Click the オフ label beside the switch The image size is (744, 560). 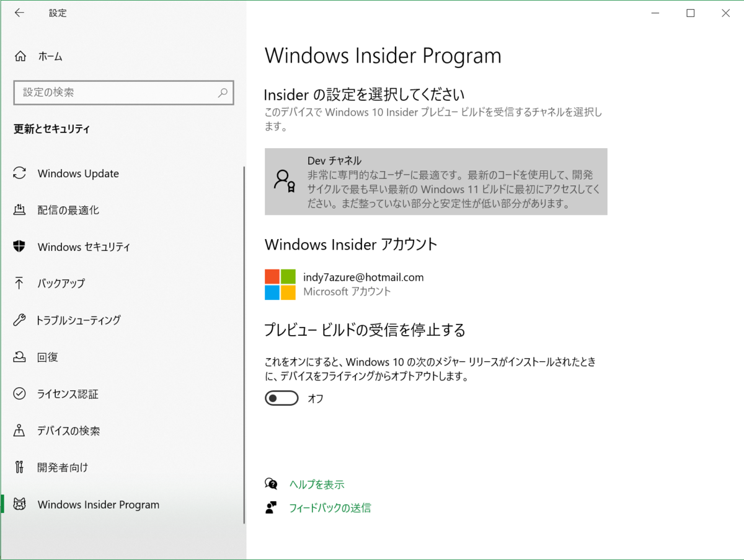tap(316, 398)
